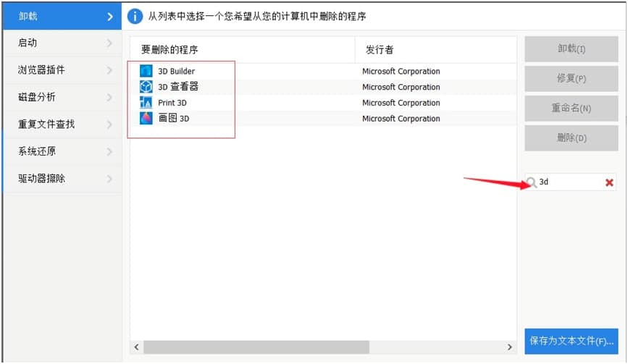Screen dimensions: 628x364
Task: Open the 系统还原 sidebar section
Action: coord(62,151)
